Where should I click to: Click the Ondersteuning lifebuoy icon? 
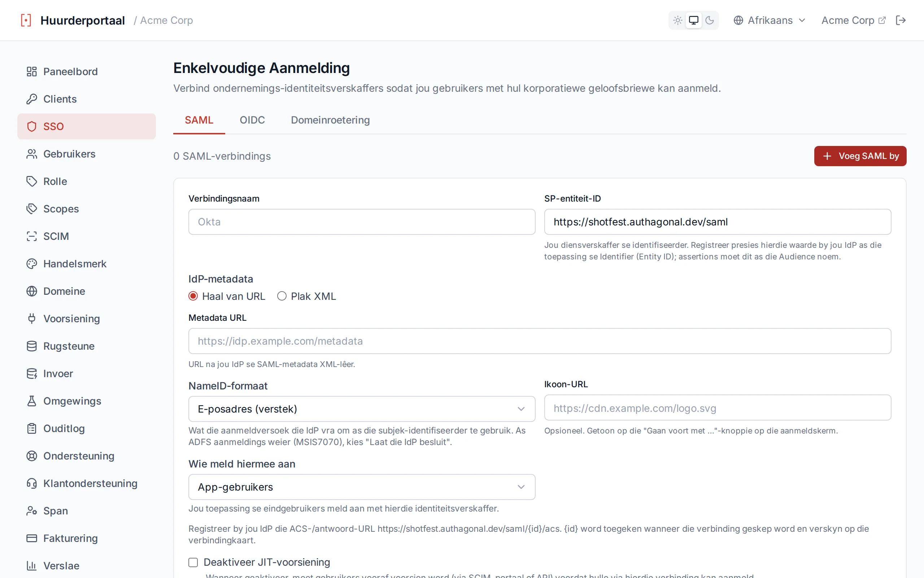32,456
